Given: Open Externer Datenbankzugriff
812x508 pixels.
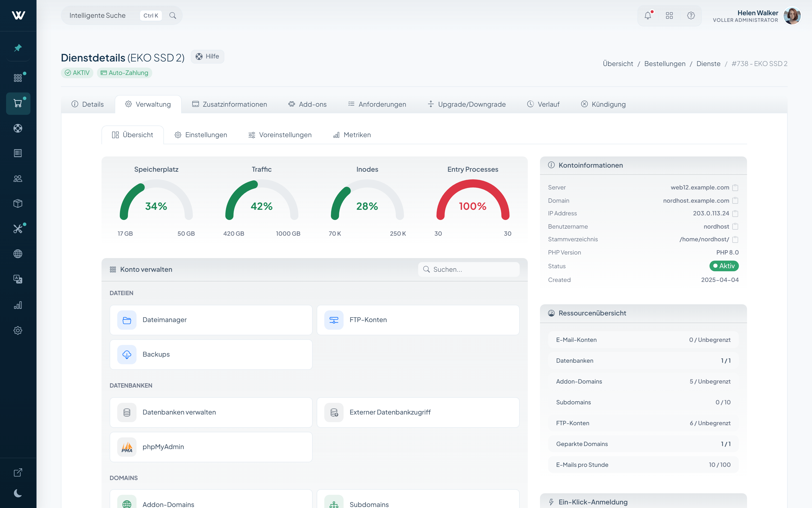Looking at the screenshot, I should pos(418,412).
